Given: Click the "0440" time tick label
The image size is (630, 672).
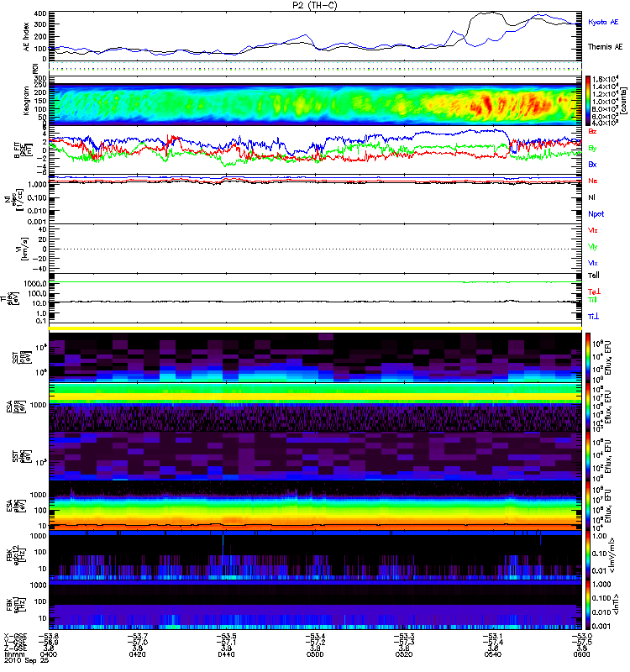Looking at the screenshot, I should click(x=226, y=654).
